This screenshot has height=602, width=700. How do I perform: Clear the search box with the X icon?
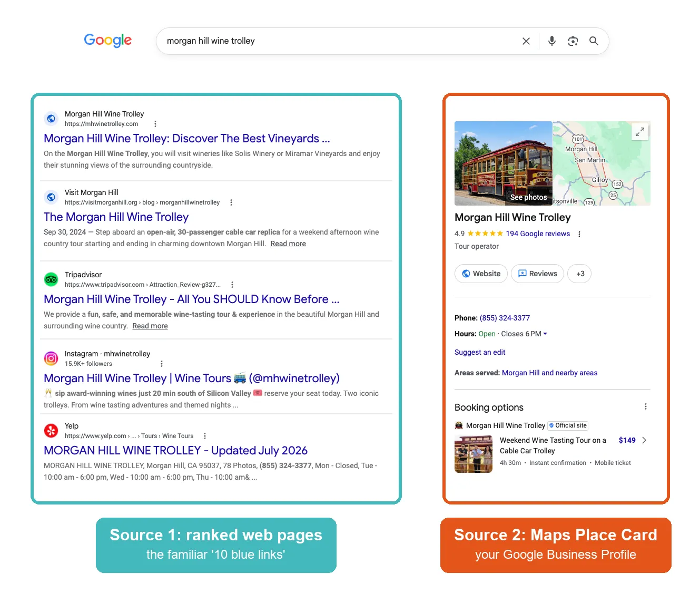pos(526,41)
